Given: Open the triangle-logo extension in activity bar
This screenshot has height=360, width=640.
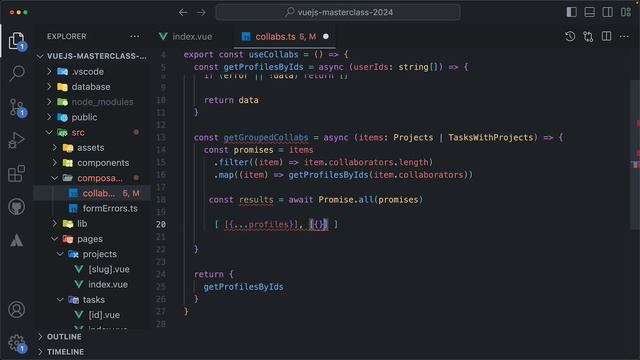Looking at the screenshot, I should pos(16,241).
